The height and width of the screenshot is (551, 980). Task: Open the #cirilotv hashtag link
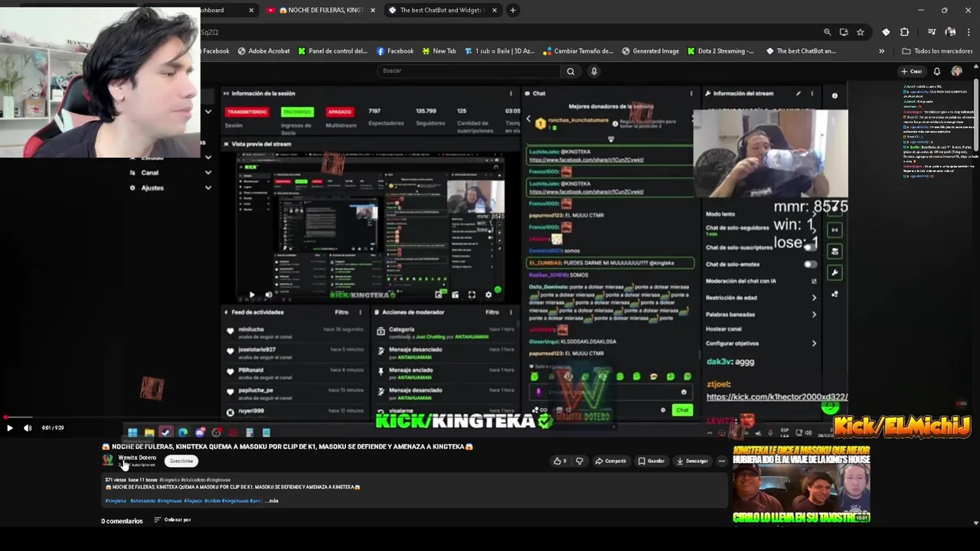pyautogui.click(x=212, y=500)
